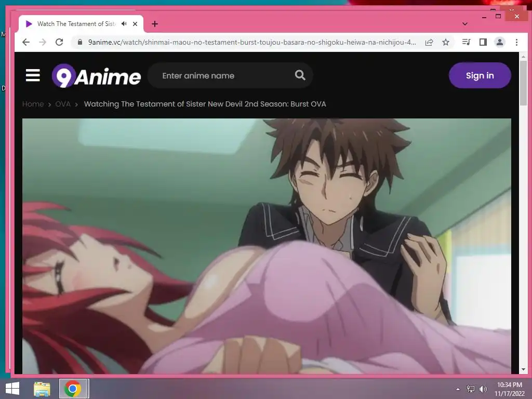Open the media control icon in toolbar

tap(466, 42)
